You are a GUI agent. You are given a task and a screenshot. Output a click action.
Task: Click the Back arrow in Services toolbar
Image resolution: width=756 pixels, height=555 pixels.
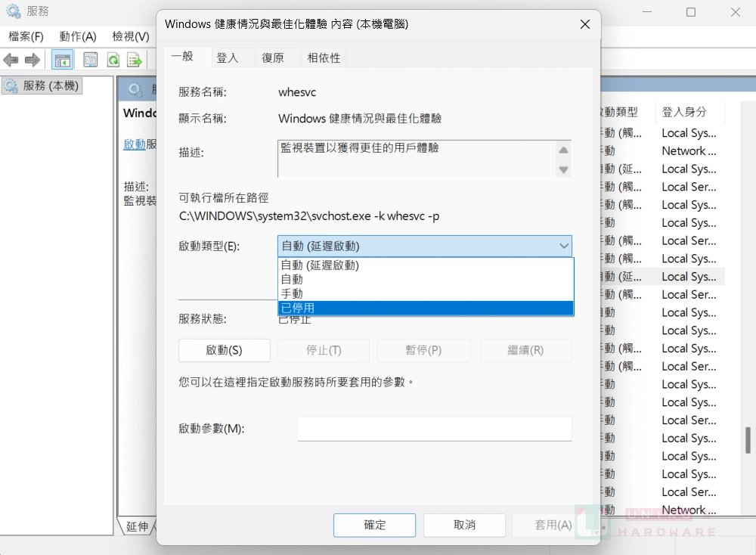11,60
